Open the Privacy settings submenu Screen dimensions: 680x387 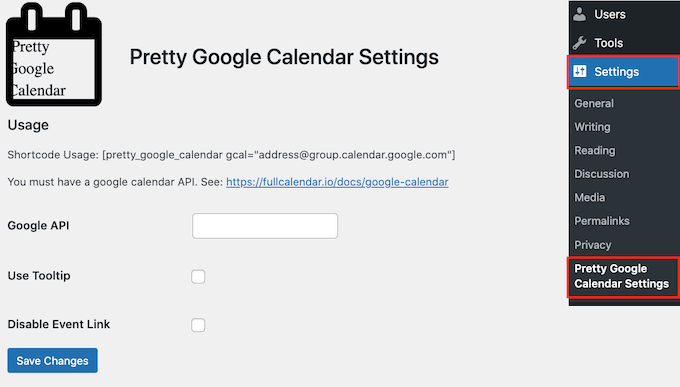[x=592, y=245]
